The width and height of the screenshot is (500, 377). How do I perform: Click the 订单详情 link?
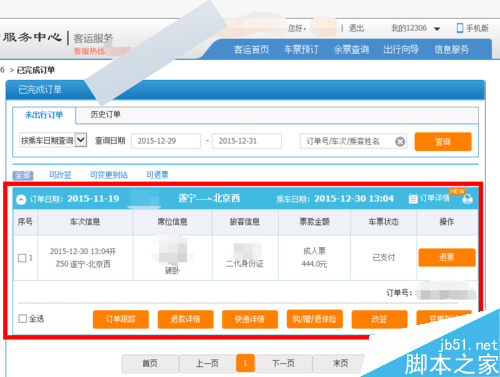tap(435, 198)
